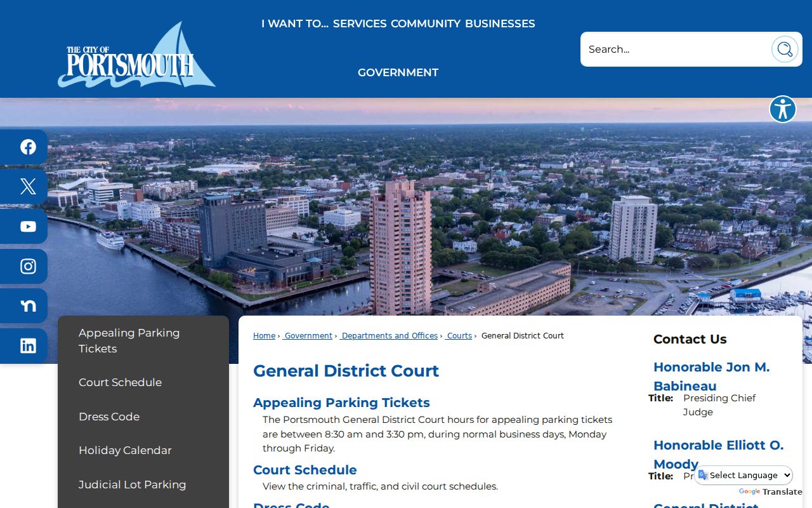Image resolution: width=812 pixels, height=508 pixels.
Task: Open the Instagram social link
Action: pyautogui.click(x=23, y=266)
